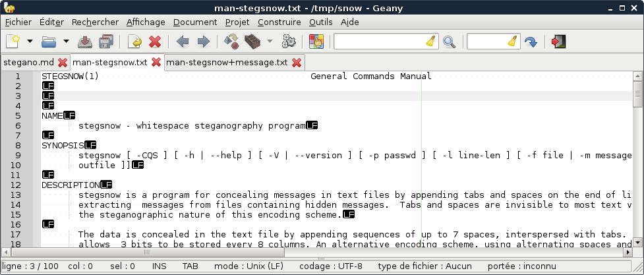The height and width of the screenshot is (275, 644).
Task: Place cursor on the NAME heading
Action: pyautogui.click(x=52, y=116)
